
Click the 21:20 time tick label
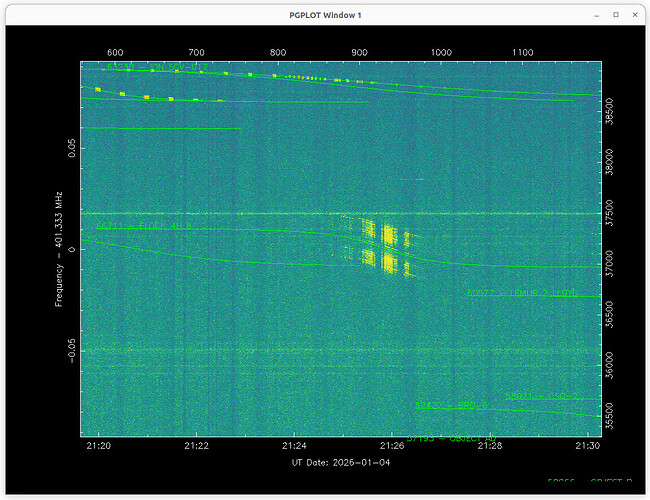click(98, 446)
